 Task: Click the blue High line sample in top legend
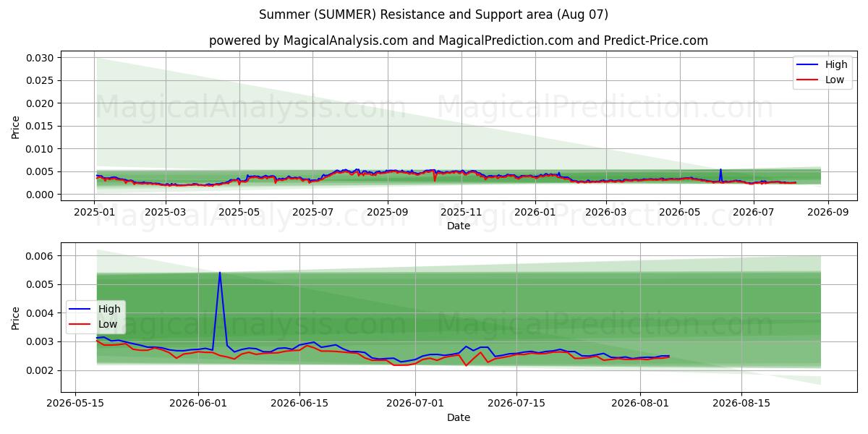809,65
